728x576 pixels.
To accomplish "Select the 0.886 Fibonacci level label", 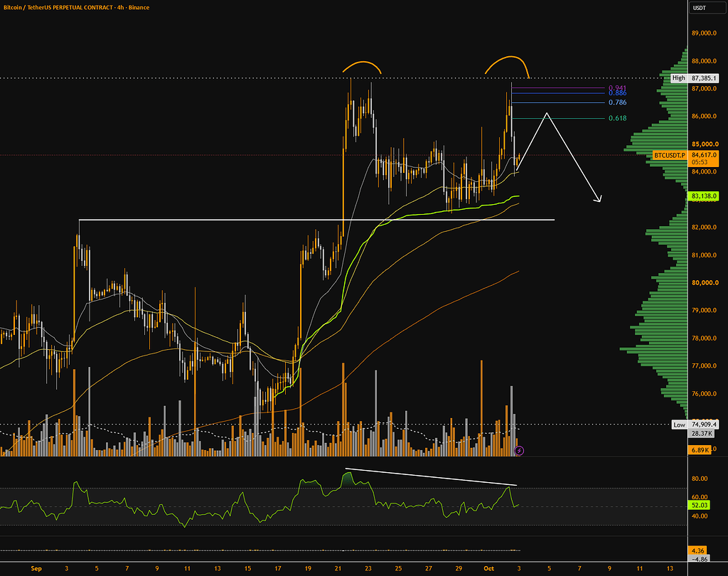I will [618, 93].
